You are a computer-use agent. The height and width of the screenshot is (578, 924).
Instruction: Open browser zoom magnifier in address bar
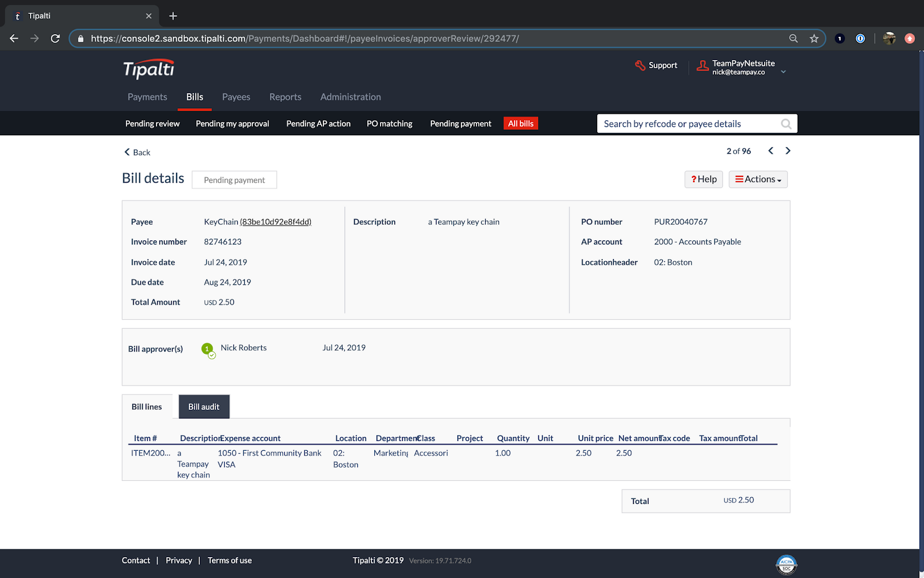(x=793, y=39)
